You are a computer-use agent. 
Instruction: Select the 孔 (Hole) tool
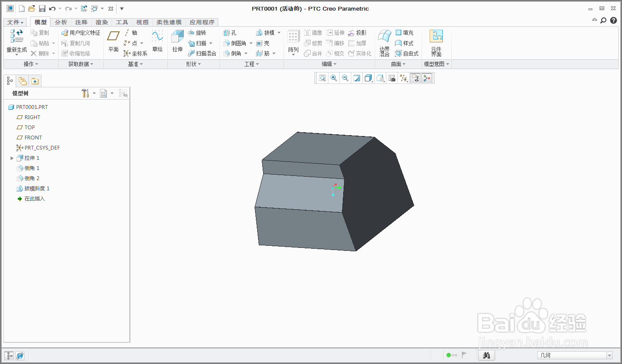click(x=230, y=33)
